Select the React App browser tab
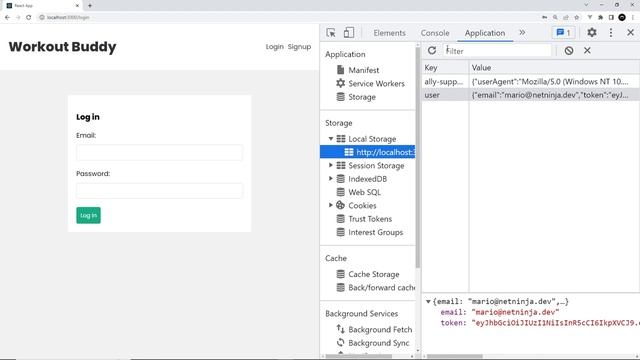This screenshot has height=360, width=640. [41, 6]
